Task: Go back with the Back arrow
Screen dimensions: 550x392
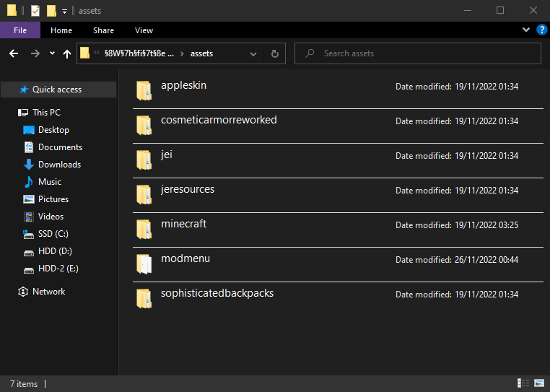Action: coord(14,53)
